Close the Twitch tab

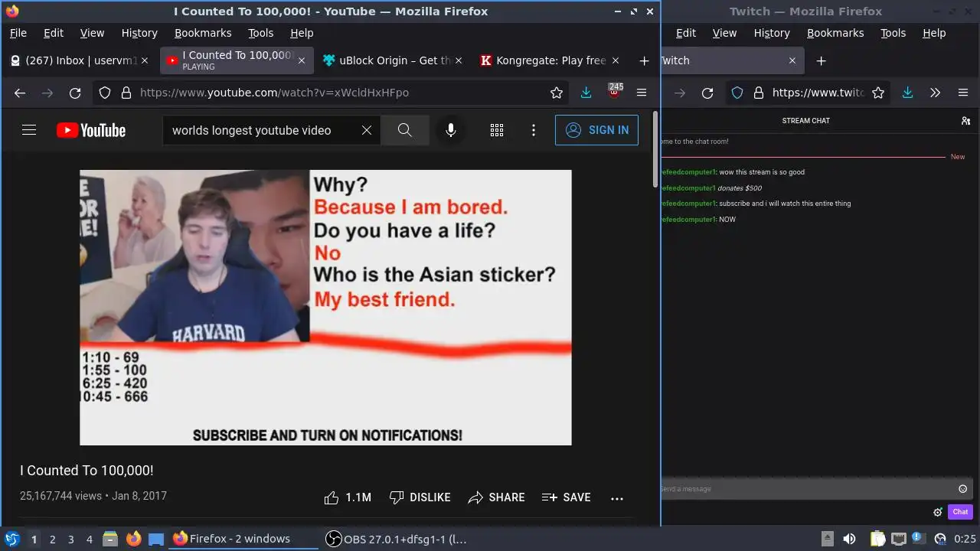point(792,60)
